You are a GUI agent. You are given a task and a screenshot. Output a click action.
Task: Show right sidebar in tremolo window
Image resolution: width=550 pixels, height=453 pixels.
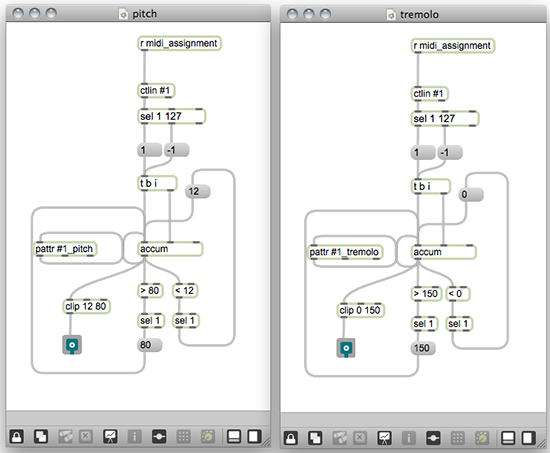tap(529, 438)
